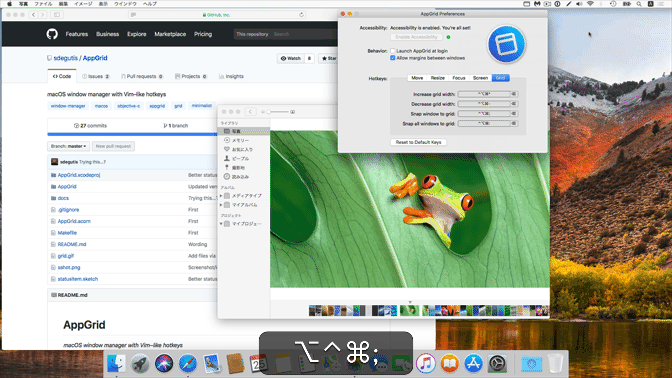Click the New pull request button

[x=113, y=146]
